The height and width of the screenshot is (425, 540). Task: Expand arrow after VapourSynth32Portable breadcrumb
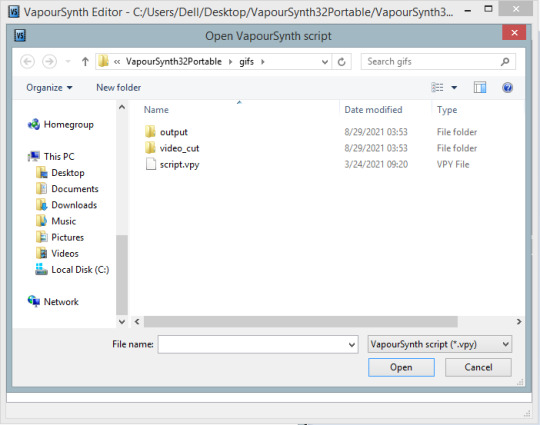click(x=231, y=62)
